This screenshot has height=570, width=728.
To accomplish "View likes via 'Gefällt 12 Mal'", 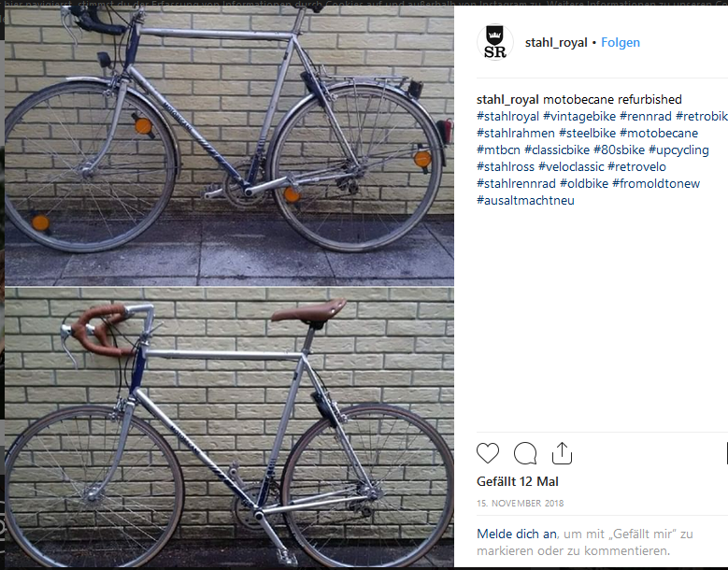I will [517, 481].
